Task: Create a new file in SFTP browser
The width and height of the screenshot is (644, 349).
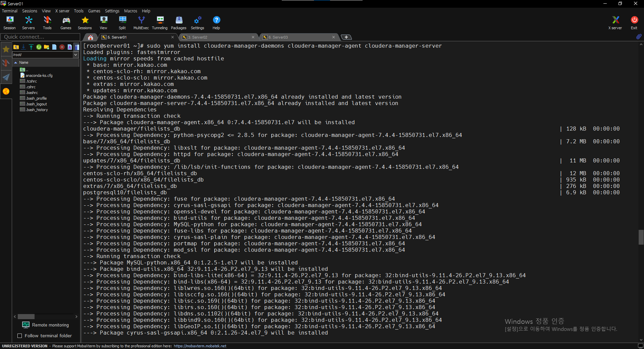Action: [x=54, y=47]
